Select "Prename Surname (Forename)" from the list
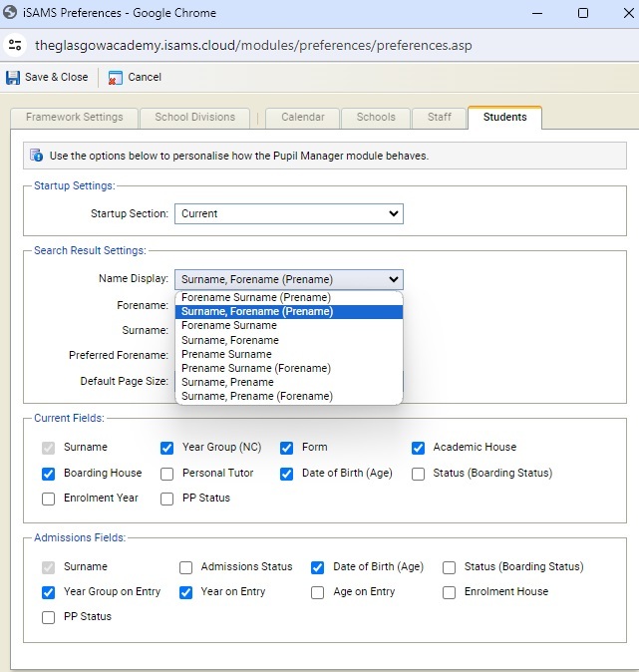The image size is (639, 672). [x=255, y=368]
